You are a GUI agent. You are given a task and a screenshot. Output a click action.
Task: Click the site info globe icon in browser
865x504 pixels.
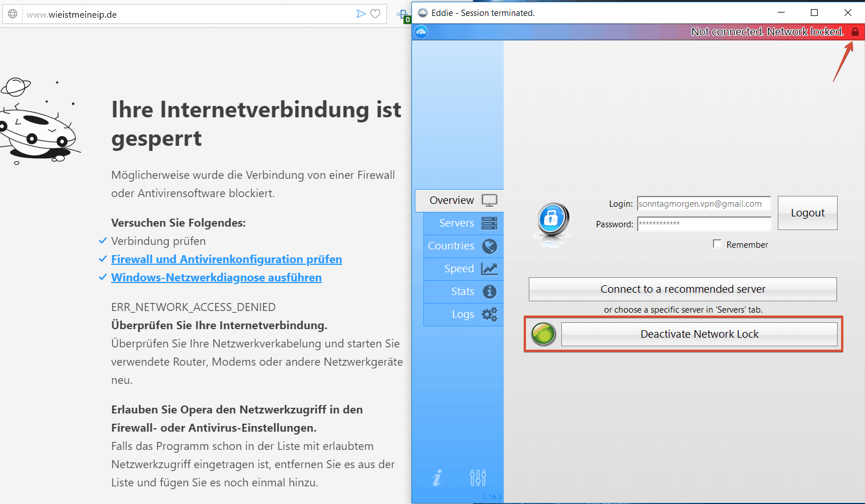click(x=13, y=14)
